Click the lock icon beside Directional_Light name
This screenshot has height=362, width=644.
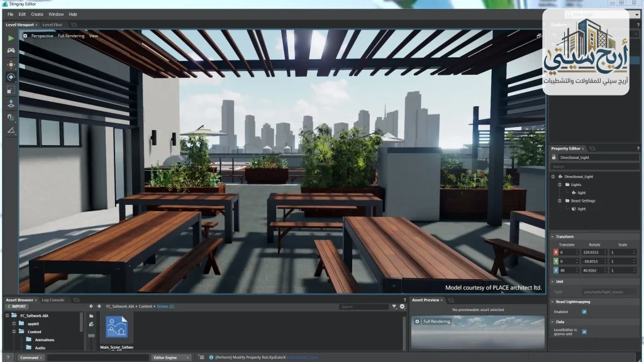tap(553, 156)
